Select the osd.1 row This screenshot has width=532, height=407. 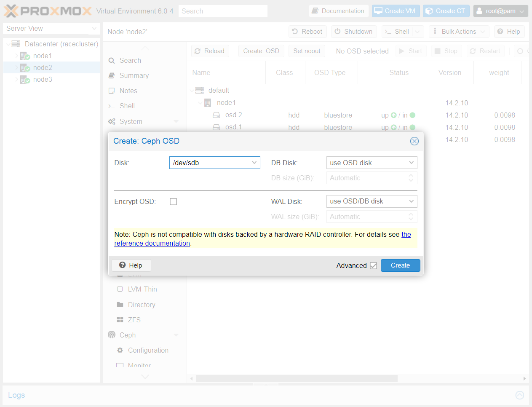tap(358, 127)
